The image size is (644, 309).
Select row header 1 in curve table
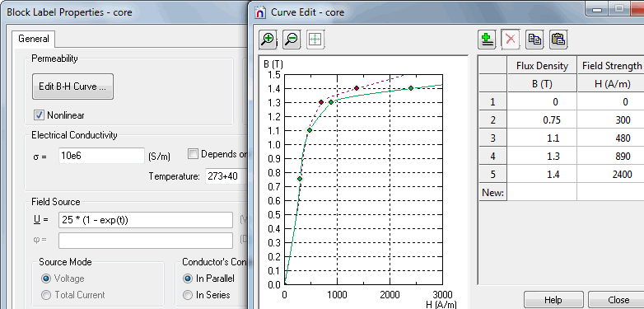[x=492, y=102]
